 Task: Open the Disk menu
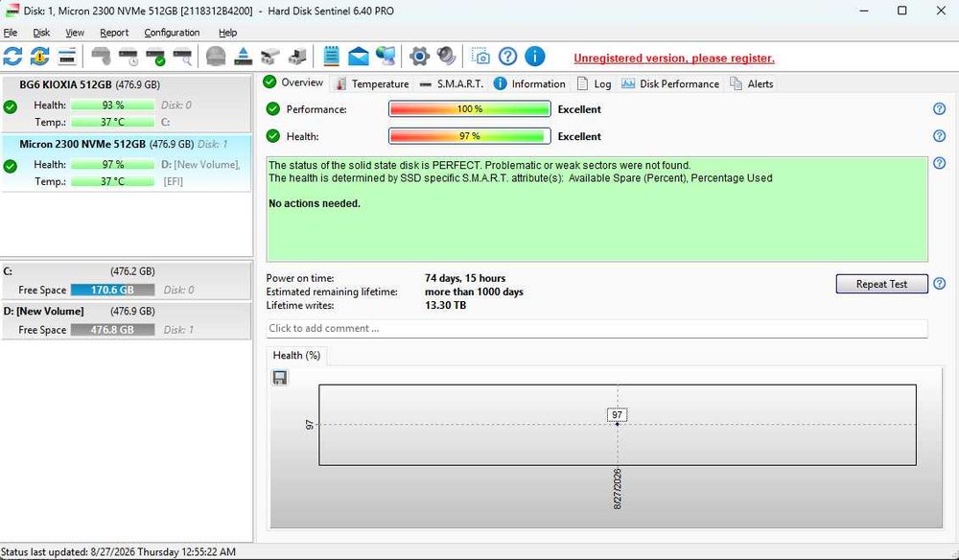click(x=41, y=33)
